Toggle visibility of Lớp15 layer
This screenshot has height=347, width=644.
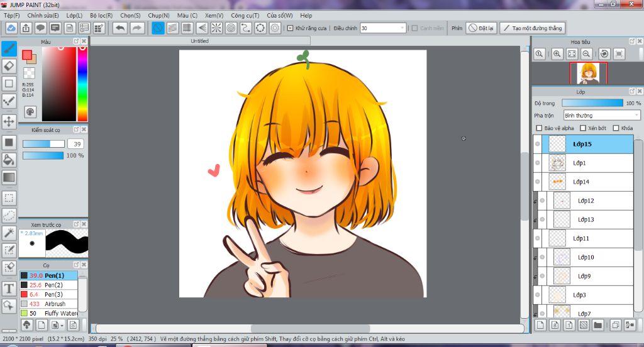[538, 144]
